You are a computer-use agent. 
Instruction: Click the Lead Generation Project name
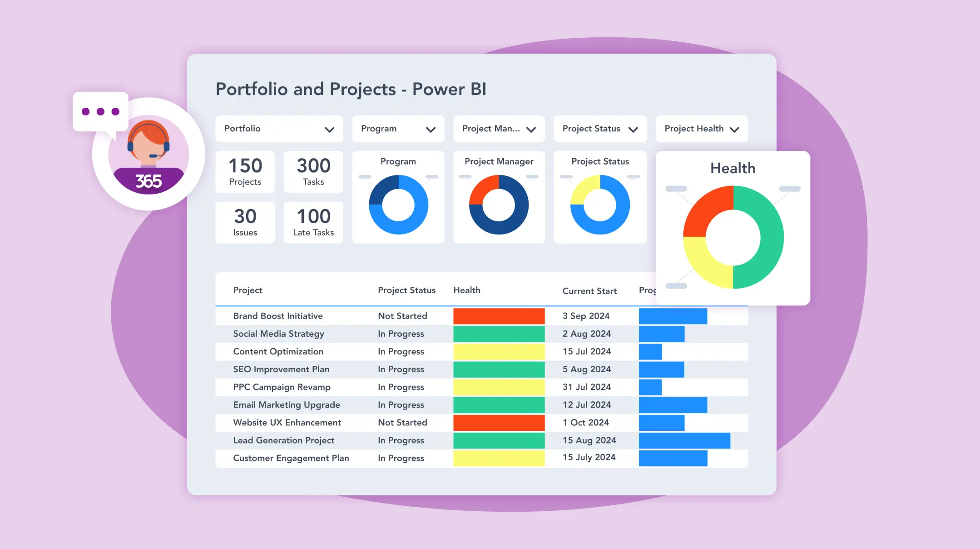point(283,440)
